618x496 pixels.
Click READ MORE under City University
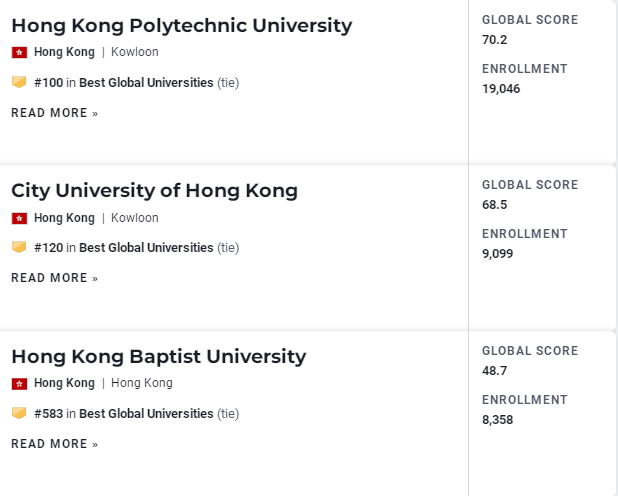(54, 278)
